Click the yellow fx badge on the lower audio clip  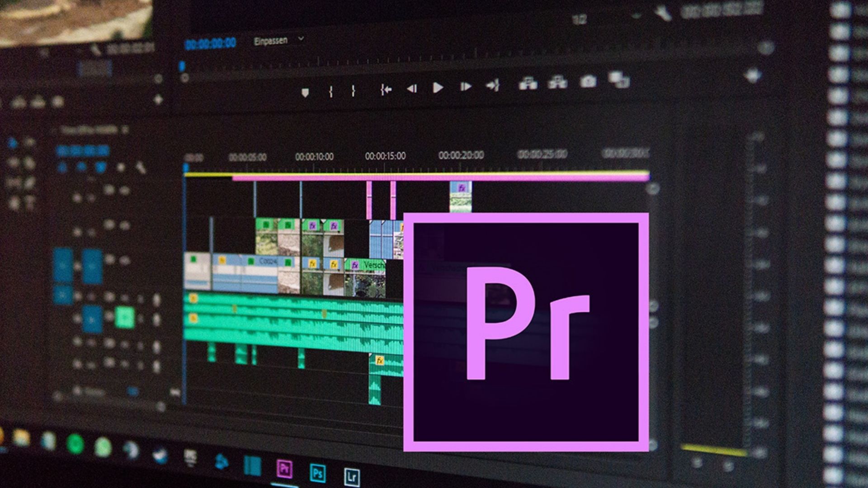coord(380,360)
